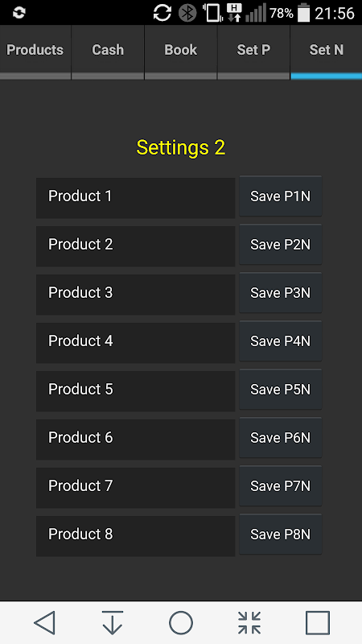This screenshot has height=644, width=362.
Task: Tap the recent apps square icon
Action: click(x=318, y=622)
